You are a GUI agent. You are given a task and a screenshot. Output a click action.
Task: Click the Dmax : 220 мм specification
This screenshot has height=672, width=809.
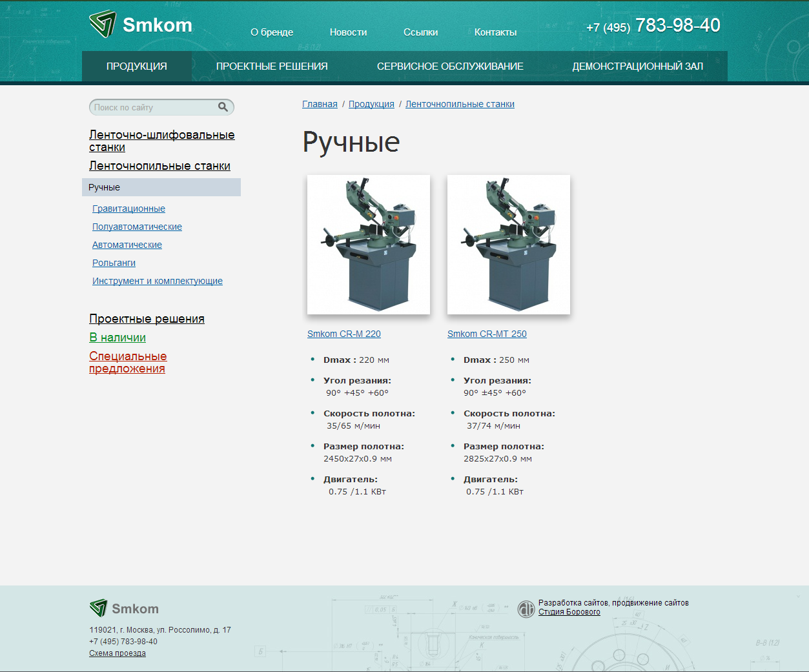(x=356, y=360)
